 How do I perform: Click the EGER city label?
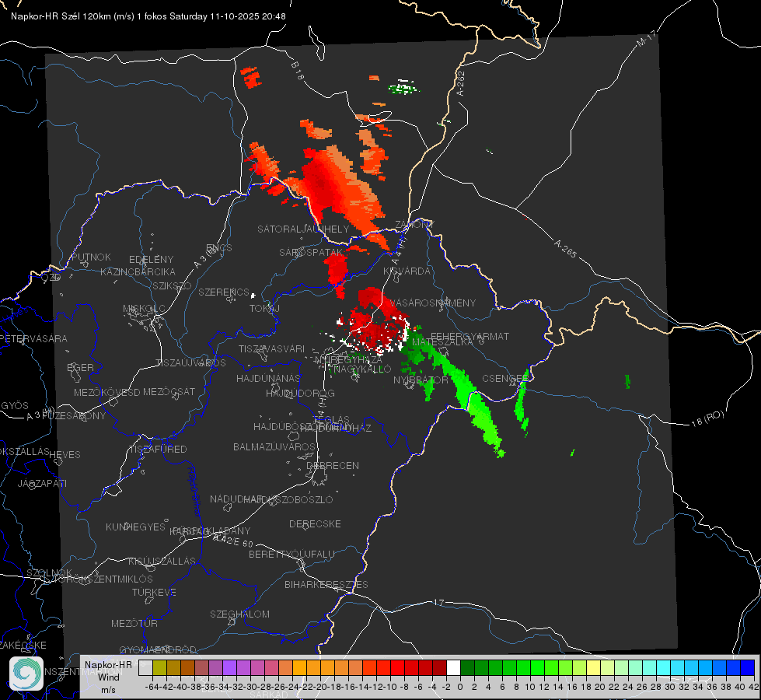click(81, 367)
